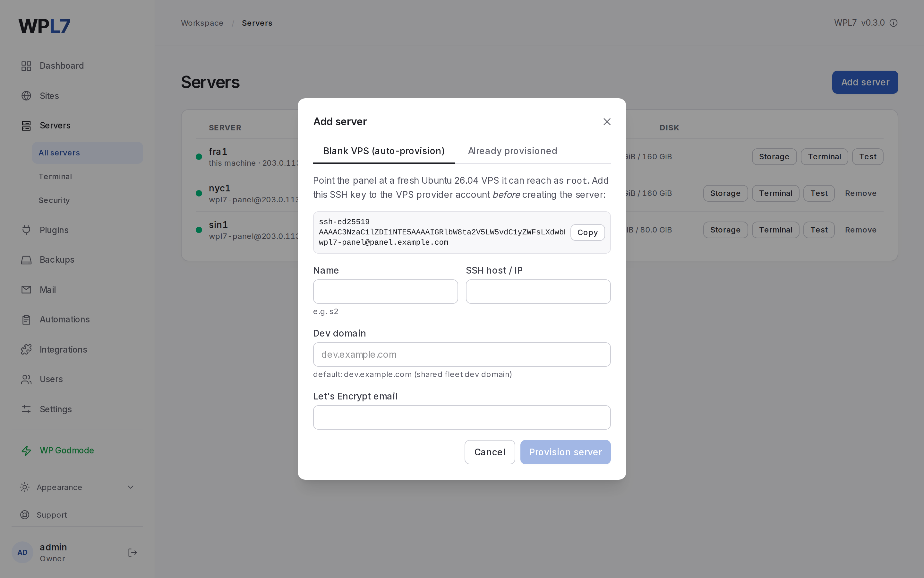The width and height of the screenshot is (924, 578).
Task: Click Test button for sin1 row
Action: pos(819,230)
